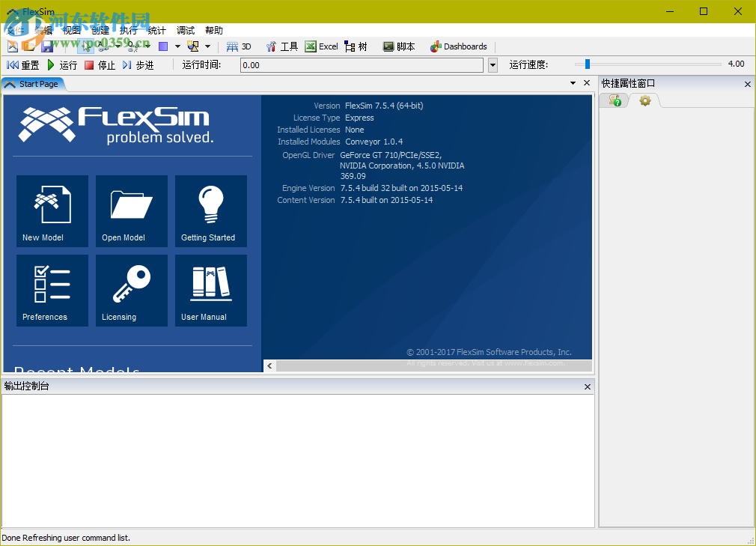Open the 调试 debug menu

[185, 30]
